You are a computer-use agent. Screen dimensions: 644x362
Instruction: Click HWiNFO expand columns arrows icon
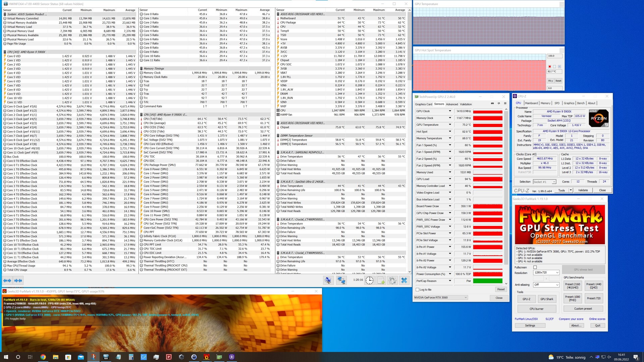tap(7, 281)
